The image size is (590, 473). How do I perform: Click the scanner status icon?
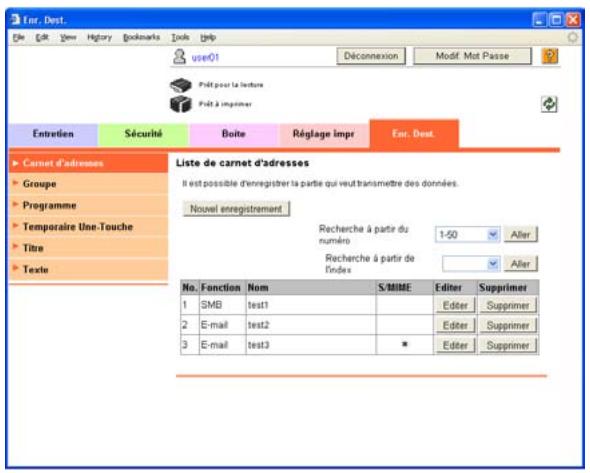tap(181, 85)
